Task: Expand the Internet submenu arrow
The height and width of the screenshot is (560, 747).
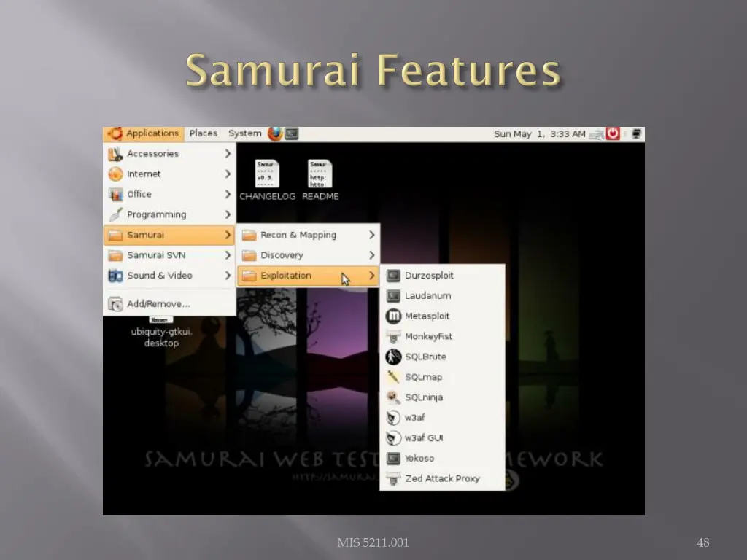Action: [x=228, y=174]
